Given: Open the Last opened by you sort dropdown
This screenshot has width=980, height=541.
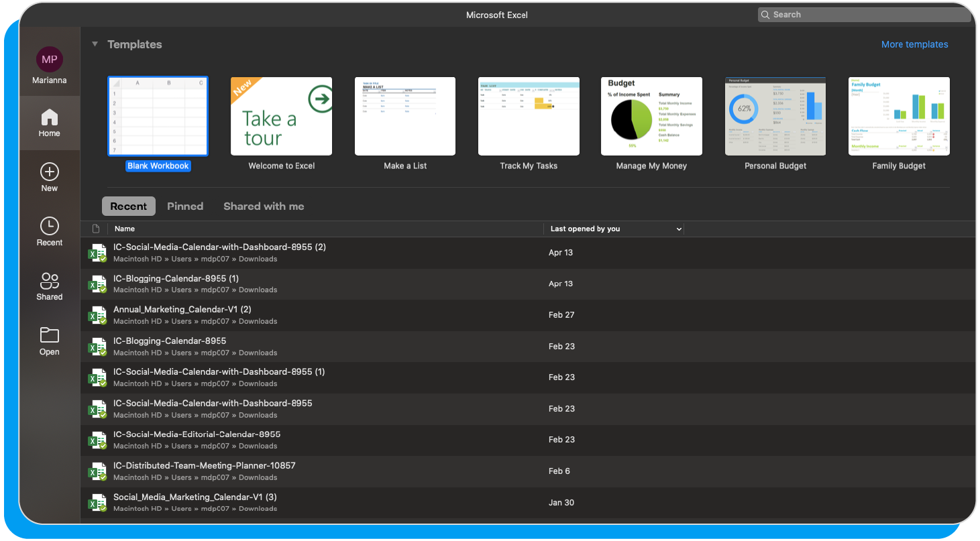Looking at the screenshot, I should 679,229.
